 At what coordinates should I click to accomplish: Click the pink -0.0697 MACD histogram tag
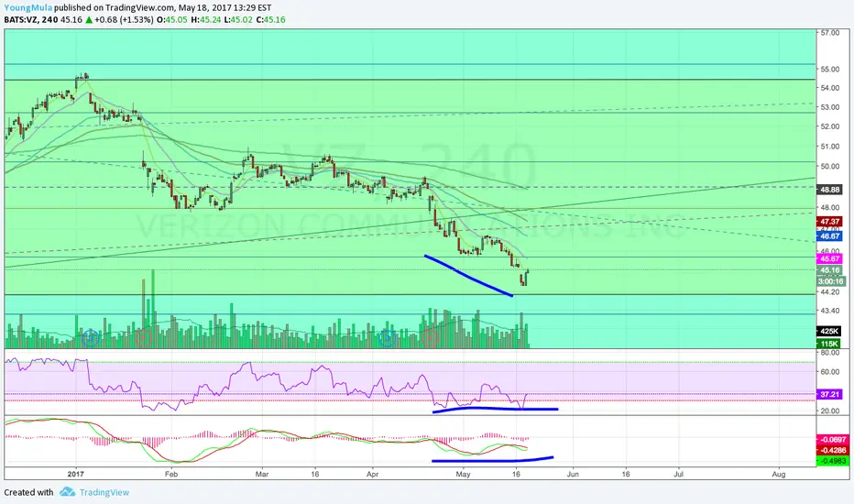tap(833, 440)
